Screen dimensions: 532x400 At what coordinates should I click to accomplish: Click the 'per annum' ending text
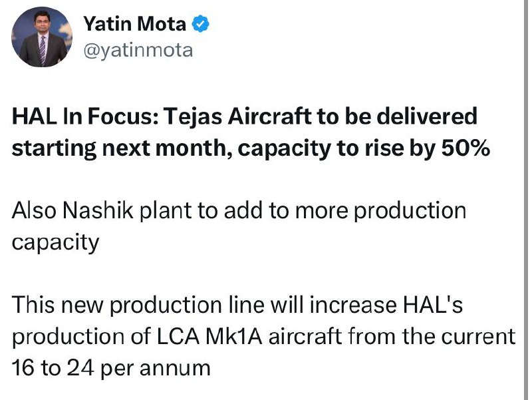click(156, 369)
